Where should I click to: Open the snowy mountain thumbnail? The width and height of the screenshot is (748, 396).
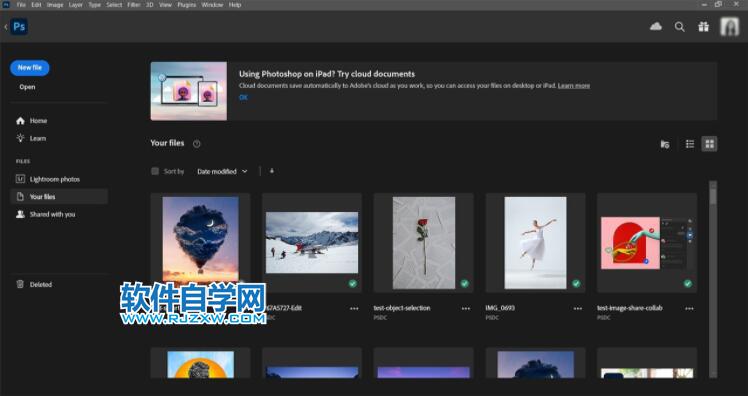tap(312, 242)
